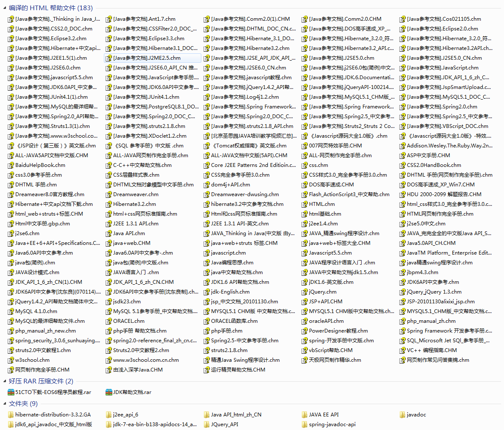
Task: Select file name JDK_API_1_6_zh_CN.CHM
Action: point(143,282)
